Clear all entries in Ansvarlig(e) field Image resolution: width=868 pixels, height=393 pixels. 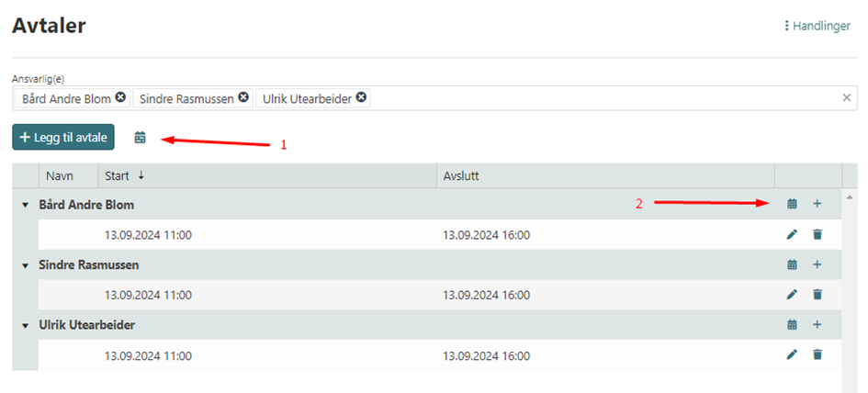[847, 97]
